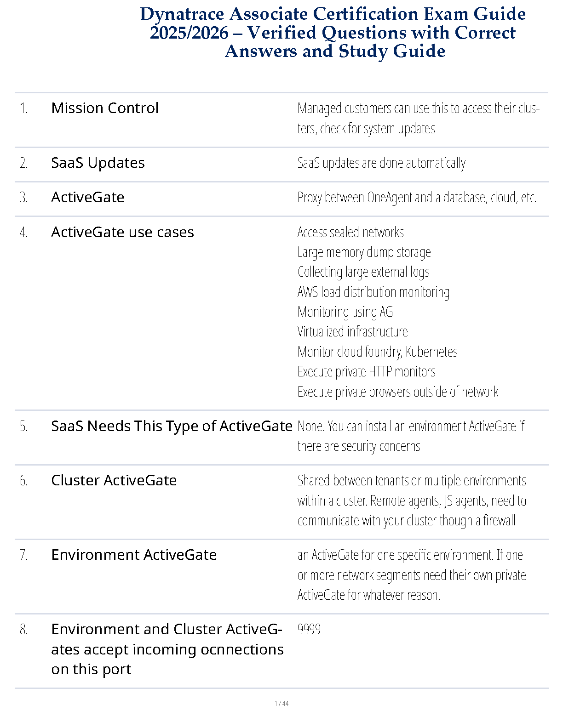Screen dimensions: 563x728
Task: Select the "SaaS Updates" term
Action: click(x=98, y=163)
